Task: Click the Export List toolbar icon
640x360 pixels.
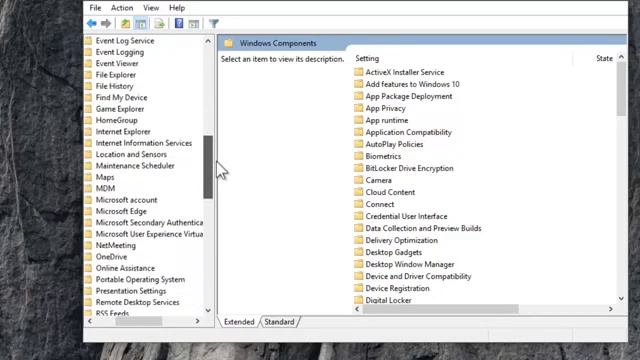Action: [159, 24]
